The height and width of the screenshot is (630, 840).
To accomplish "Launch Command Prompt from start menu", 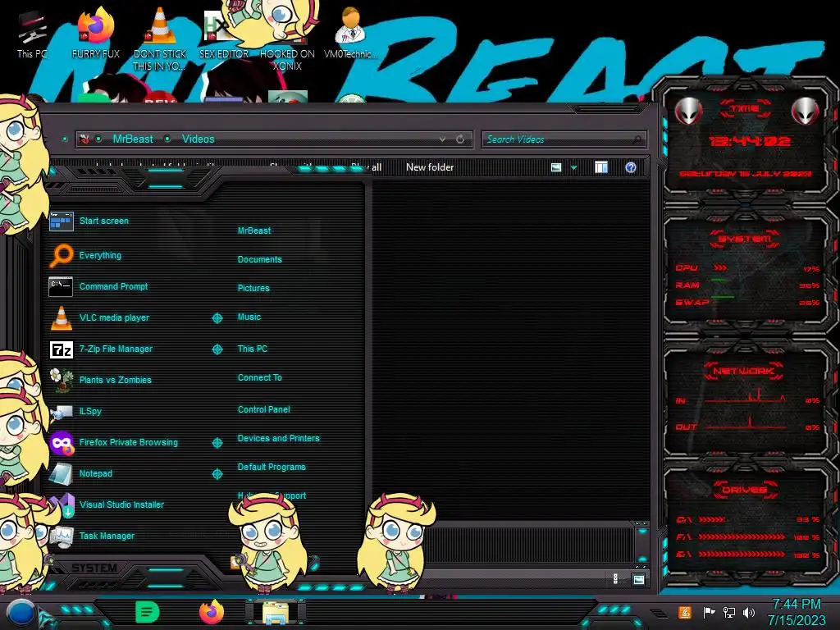I will (x=98, y=286).
